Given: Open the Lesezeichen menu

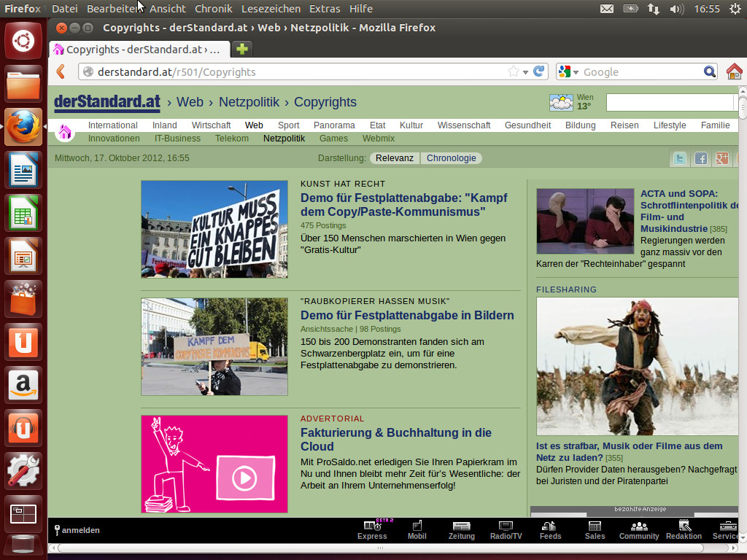Looking at the screenshot, I should click(x=271, y=9).
